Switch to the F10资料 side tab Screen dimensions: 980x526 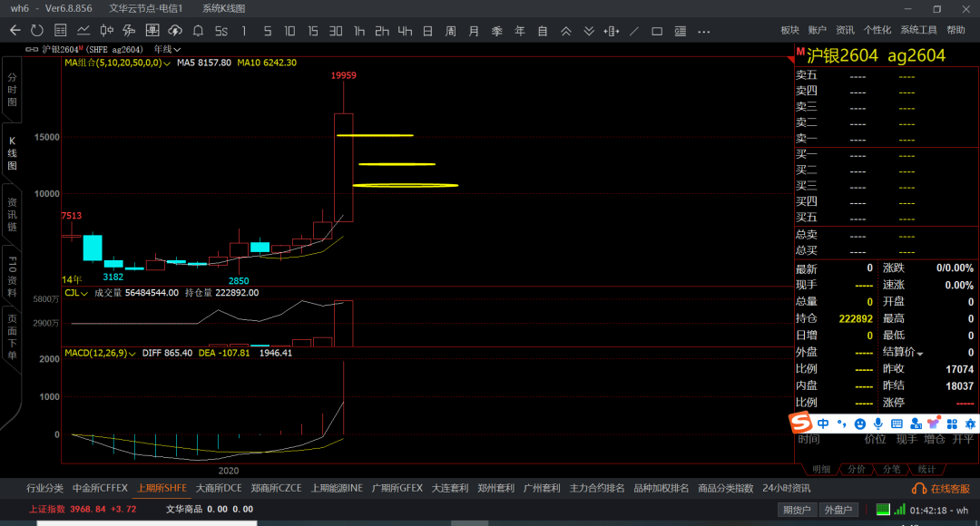(12, 276)
